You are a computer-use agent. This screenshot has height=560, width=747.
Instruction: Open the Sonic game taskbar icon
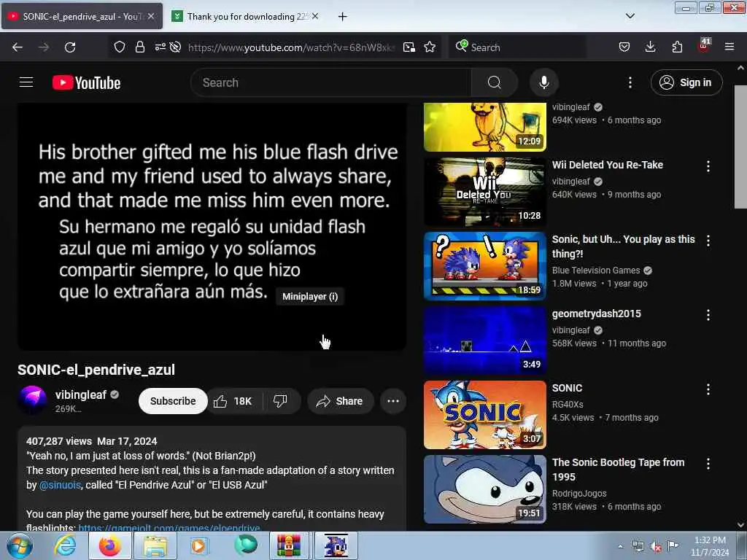pyautogui.click(x=336, y=545)
